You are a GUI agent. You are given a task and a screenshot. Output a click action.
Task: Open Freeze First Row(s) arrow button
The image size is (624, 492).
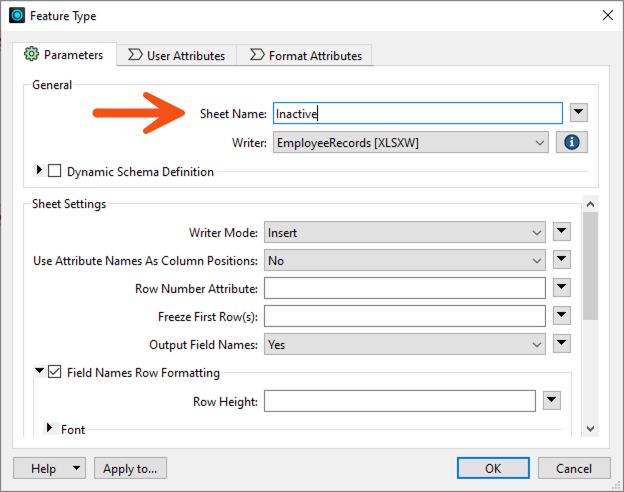[x=561, y=316]
